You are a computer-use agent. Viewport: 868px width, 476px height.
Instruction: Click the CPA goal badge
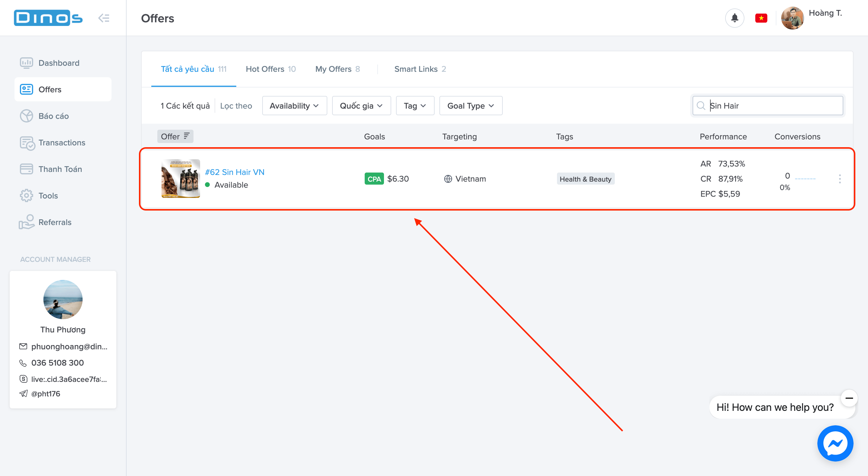374,179
